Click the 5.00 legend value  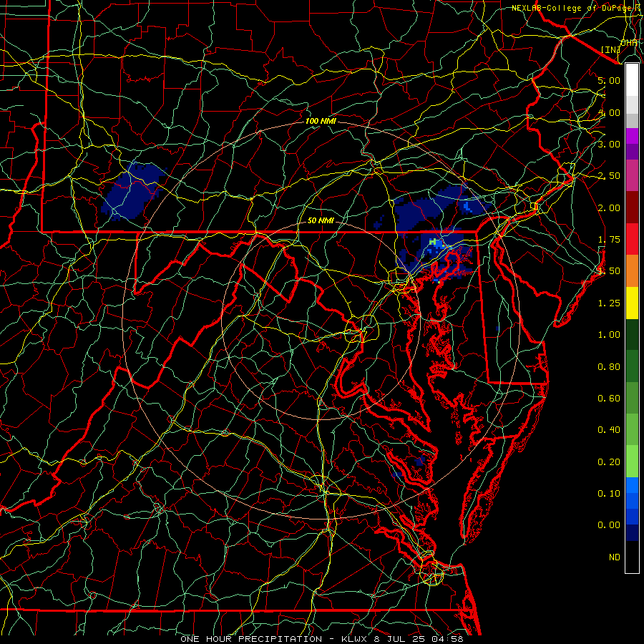[609, 80]
